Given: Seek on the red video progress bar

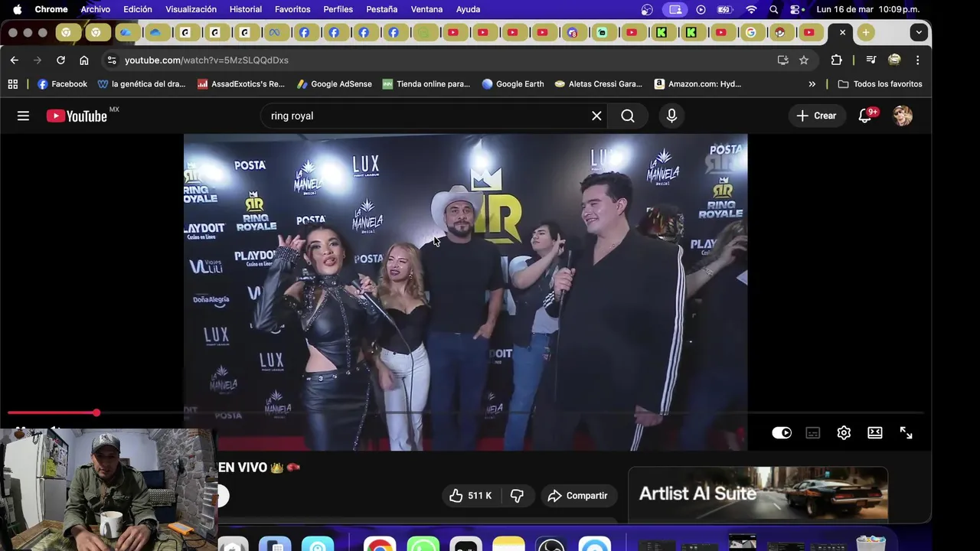Looking at the screenshot, I should point(465,412).
